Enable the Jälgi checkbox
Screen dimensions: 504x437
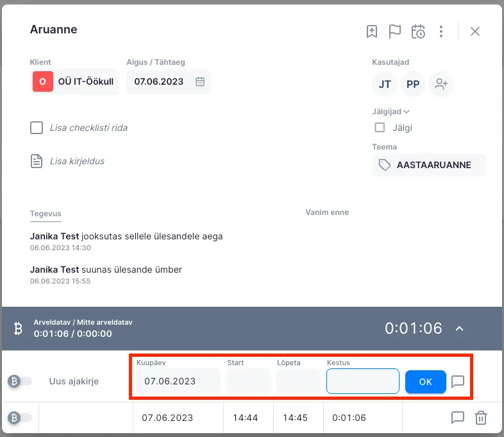380,128
